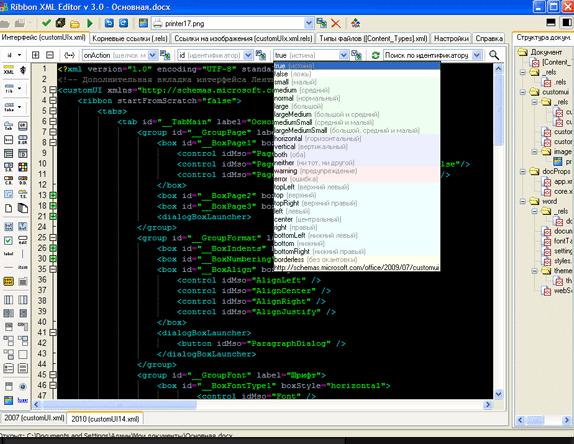Open the Настройки tab

pyautogui.click(x=451, y=38)
